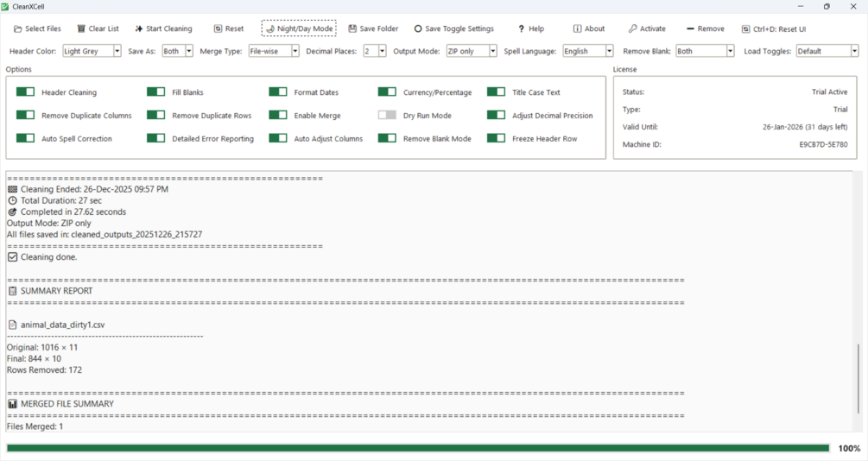Click the clock icon beside Total Duration

pyautogui.click(x=12, y=201)
